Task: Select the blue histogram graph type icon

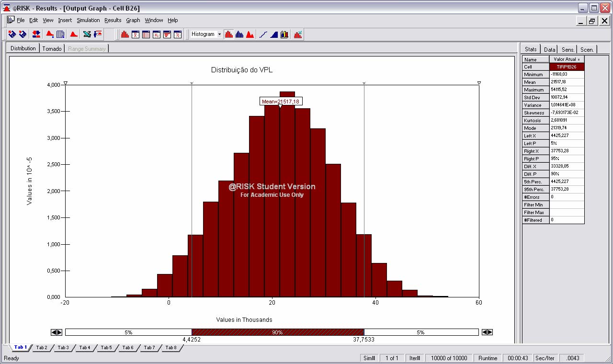Action: coord(239,34)
